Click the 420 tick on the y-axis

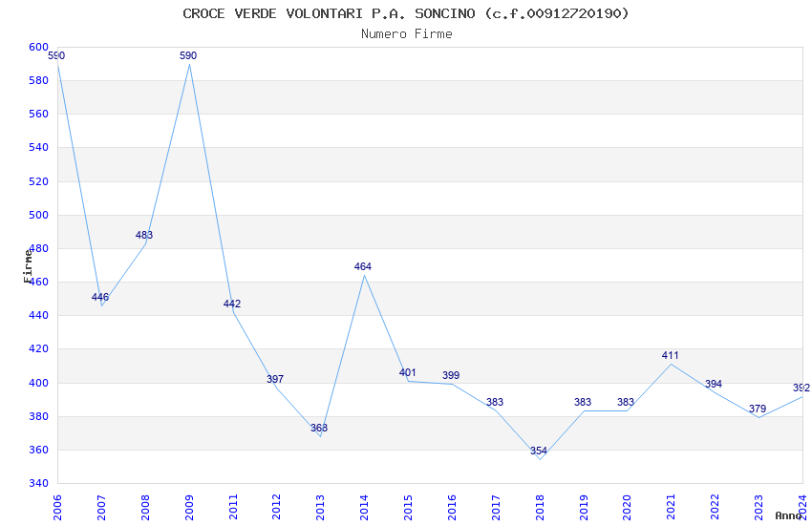click(38, 349)
